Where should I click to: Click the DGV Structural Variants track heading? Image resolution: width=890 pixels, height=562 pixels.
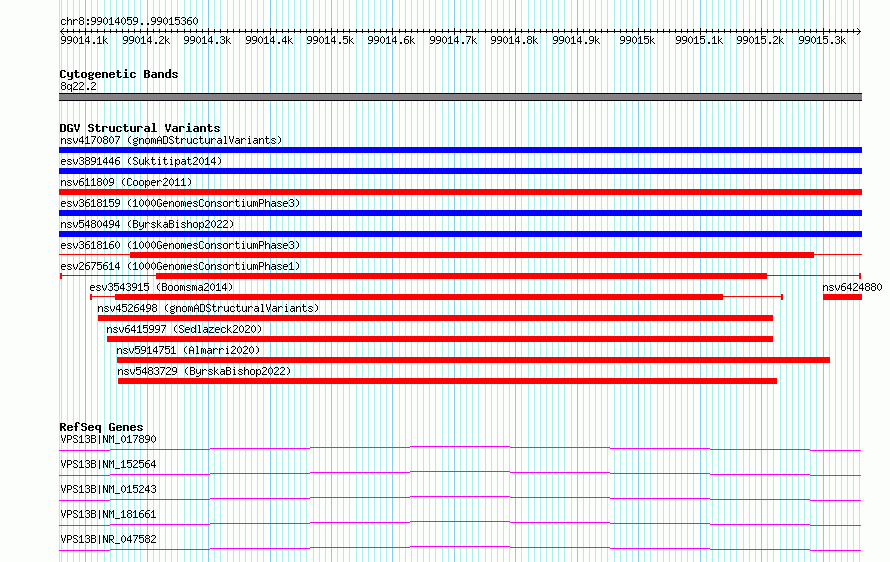click(140, 128)
